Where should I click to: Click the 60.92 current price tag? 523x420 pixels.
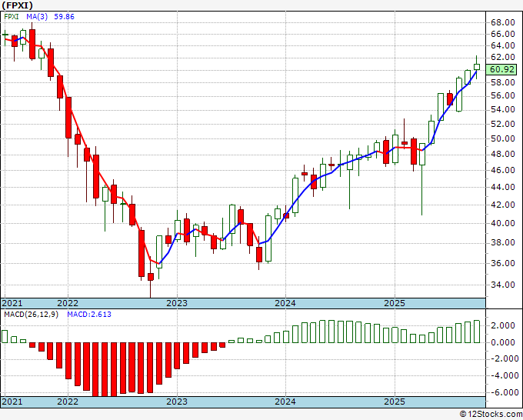pyautogui.click(x=502, y=69)
